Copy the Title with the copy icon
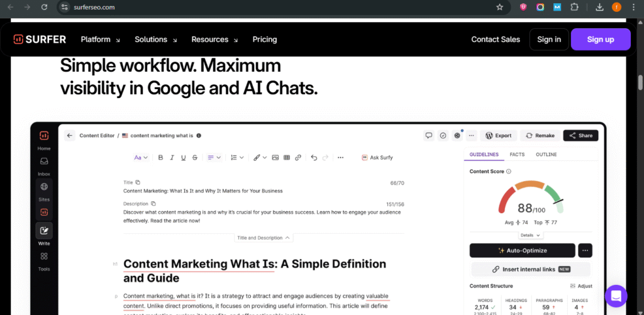Screen dimensions: 644x315 click(138, 182)
